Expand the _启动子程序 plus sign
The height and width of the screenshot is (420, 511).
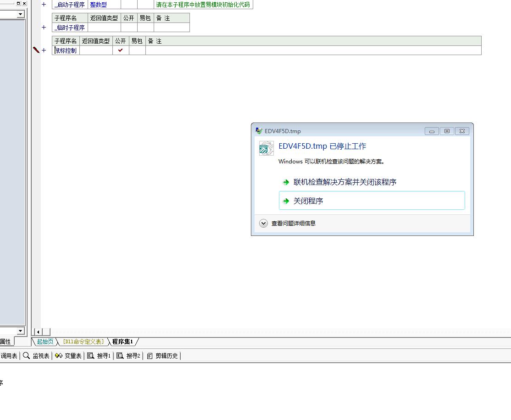(44, 5)
